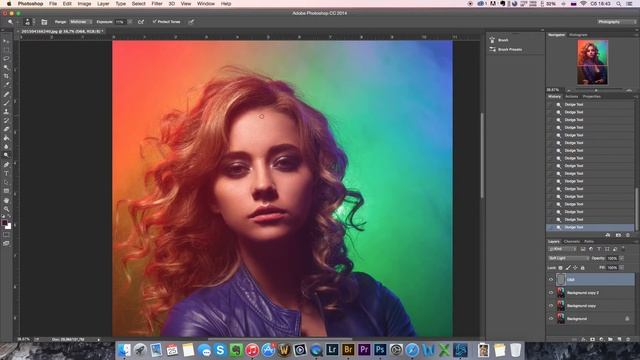Image resolution: width=640 pixels, height=360 pixels.
Task: Hide the top selected layer
Action: coord(551,280)
